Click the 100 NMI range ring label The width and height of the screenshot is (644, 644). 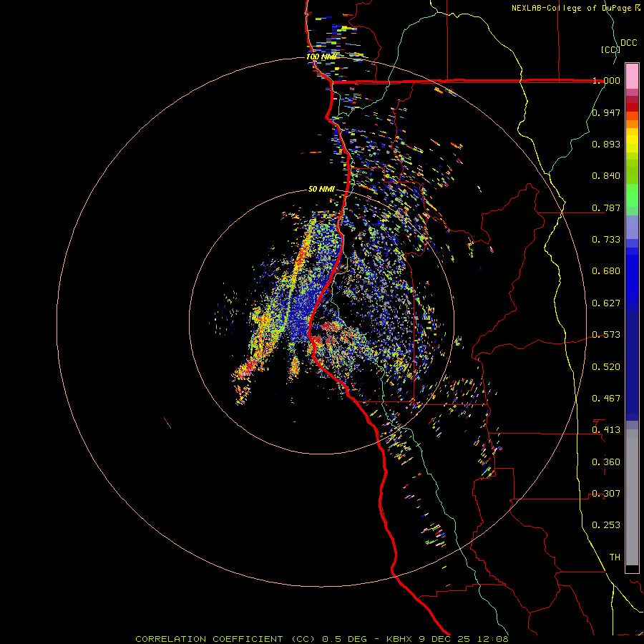[321, 57]
